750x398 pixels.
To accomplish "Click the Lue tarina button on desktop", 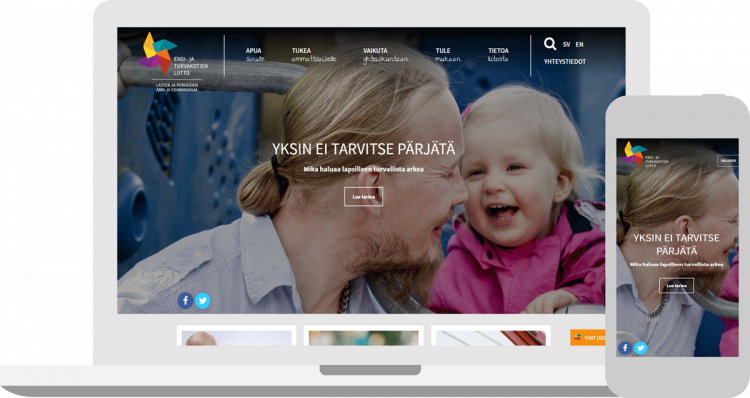I will pyautogui.click(x=364, y=197).
